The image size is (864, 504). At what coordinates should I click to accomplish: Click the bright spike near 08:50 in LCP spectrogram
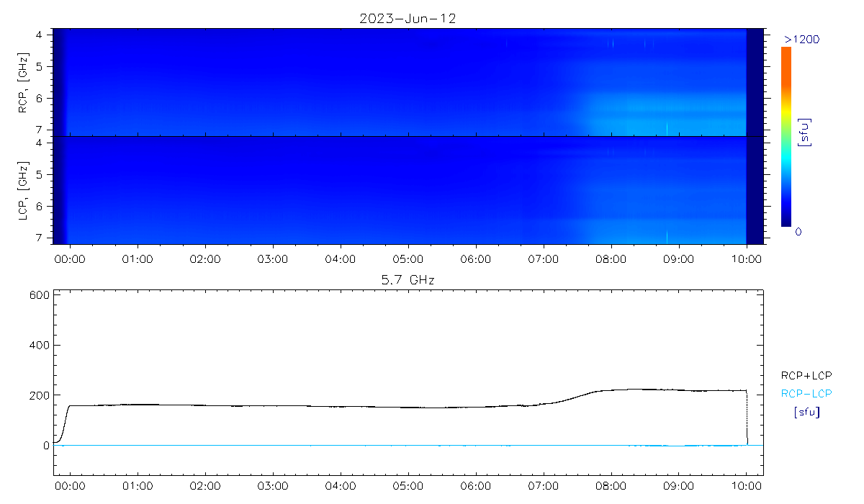click(667, 236)
